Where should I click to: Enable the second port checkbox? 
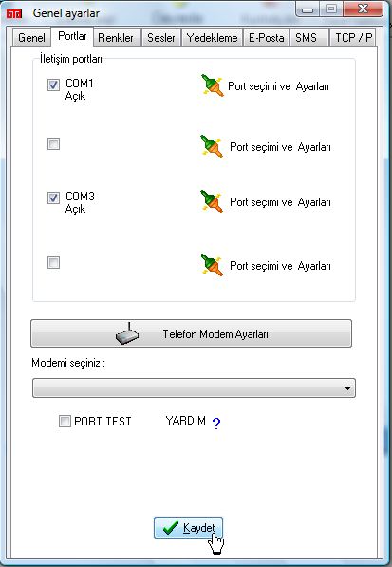(53, 144)
